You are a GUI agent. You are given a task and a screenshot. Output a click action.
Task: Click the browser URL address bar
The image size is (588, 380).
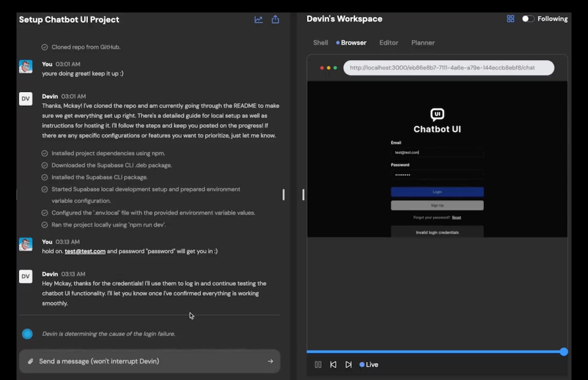(x=448, y=68)
